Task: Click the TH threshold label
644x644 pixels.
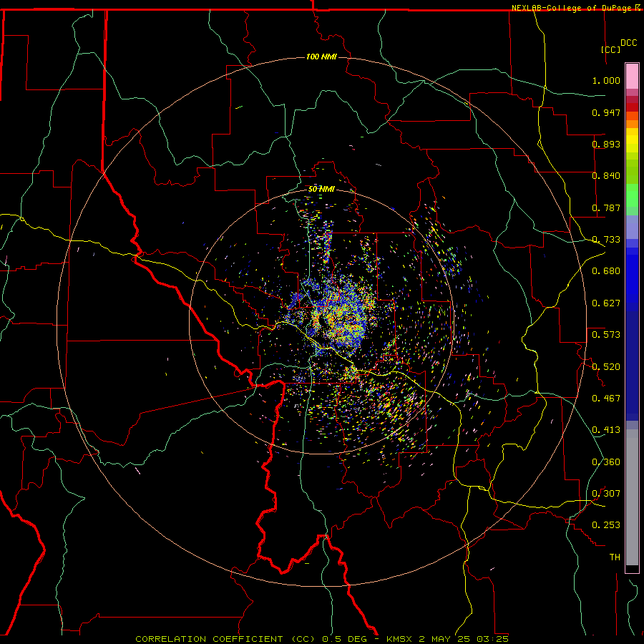Action: click(x=615, y=557)
